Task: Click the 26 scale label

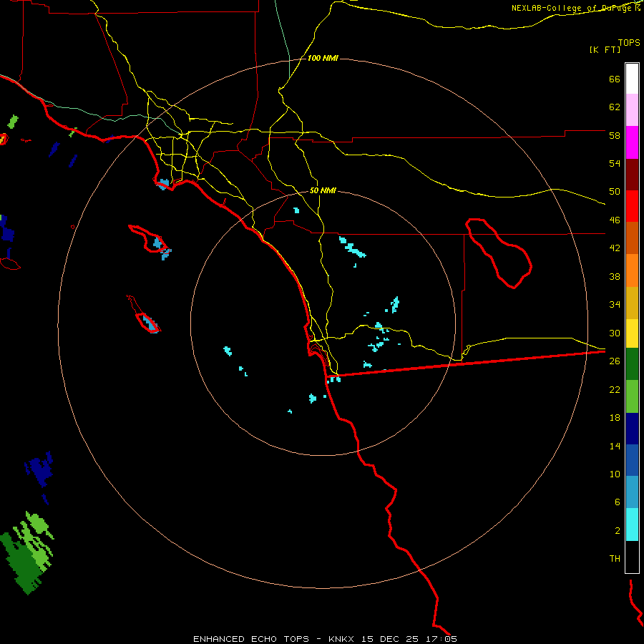Action: click(x=615, y=361)
